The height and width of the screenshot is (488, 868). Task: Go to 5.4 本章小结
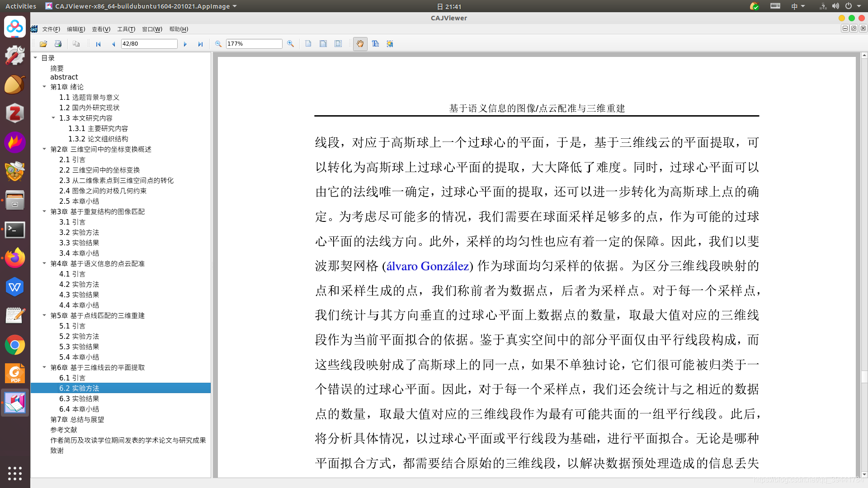[79, 357]
